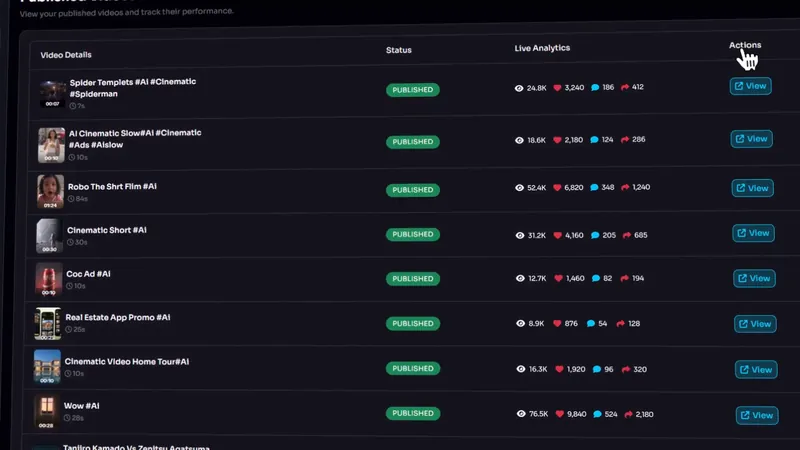Click the comments icon for Cinematic Short

(x=595, y=235)
